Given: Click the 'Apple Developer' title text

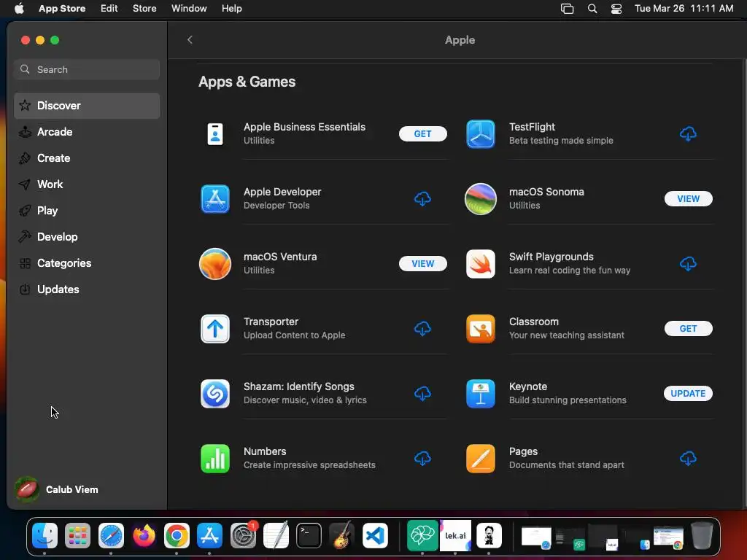Looking at the screenshot, I should 282,192.
